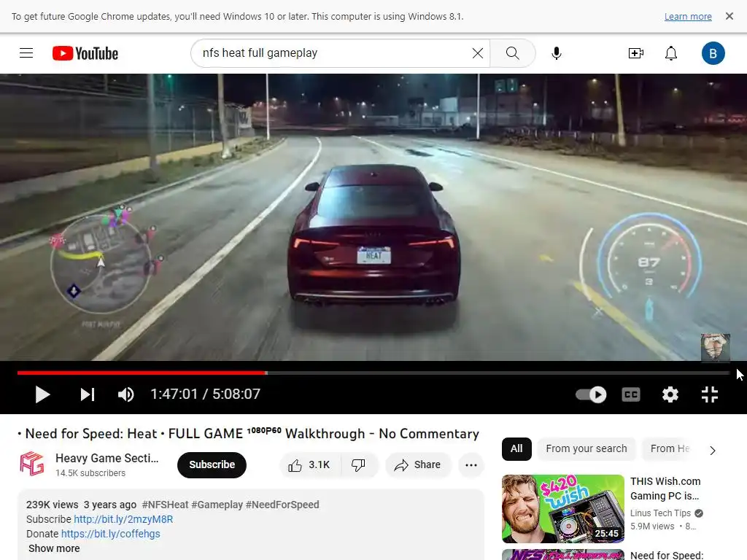
Task: Open more actions three-dot menu
Action: click(471, 464)
